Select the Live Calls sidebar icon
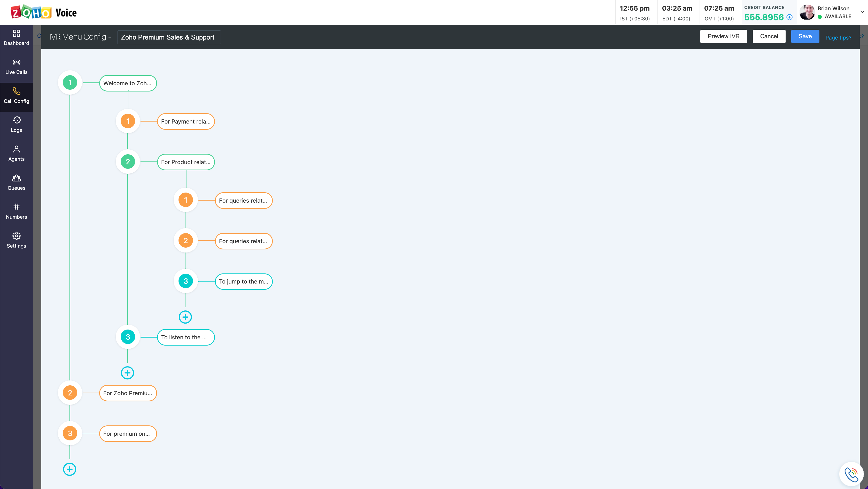868x489 pixels. [16, 66]
